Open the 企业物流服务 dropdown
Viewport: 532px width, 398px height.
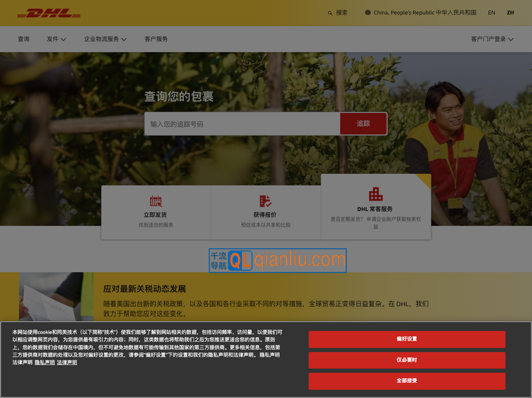coord(103,39)
